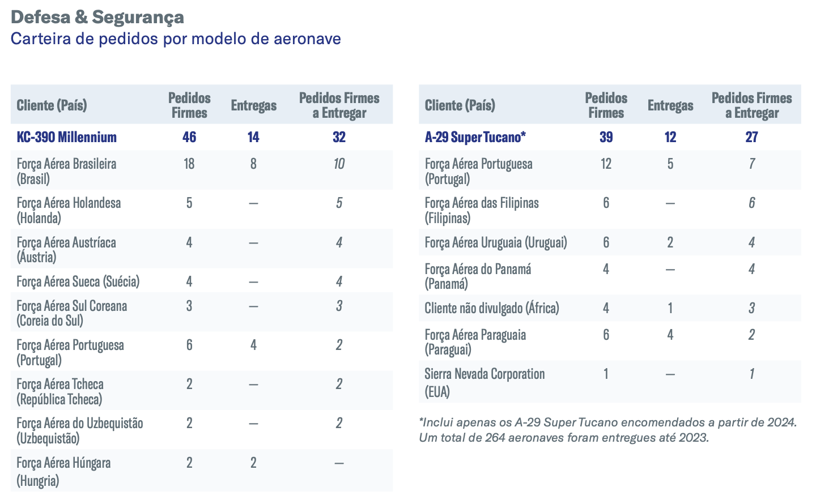The height and width of the screenshot is (504, 816).
Task: Click the Força Aérea Tcheca row label
Action: coord(60,391)
